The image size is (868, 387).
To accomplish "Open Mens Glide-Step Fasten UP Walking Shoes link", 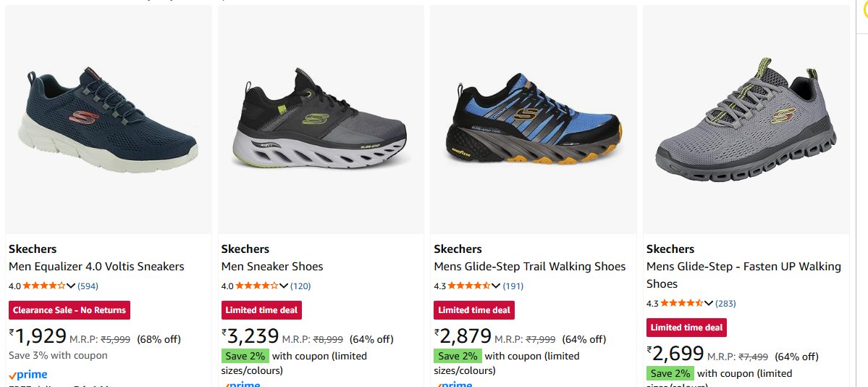I will click(x=743, y=275).
